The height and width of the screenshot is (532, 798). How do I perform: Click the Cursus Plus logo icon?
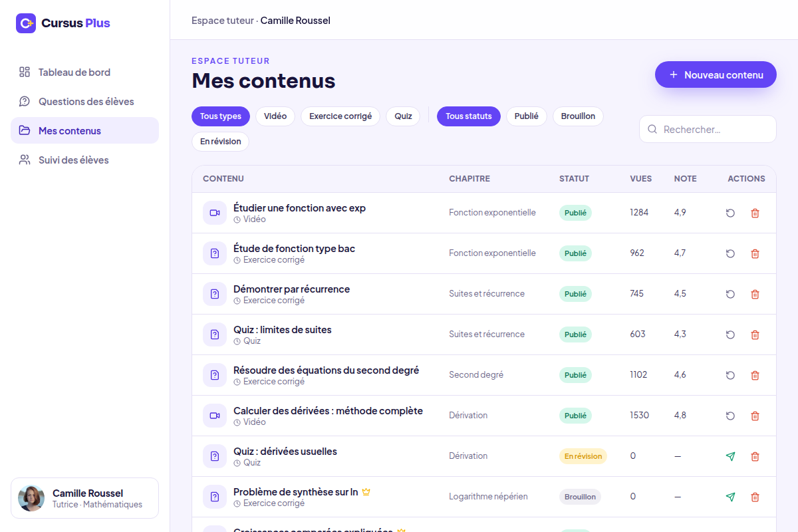(x=26, y=23)
